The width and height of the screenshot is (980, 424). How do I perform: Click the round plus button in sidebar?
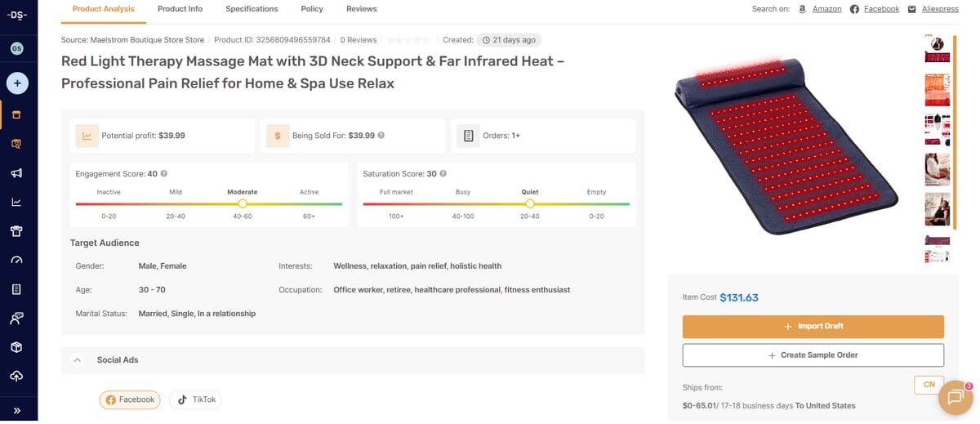(x=17, y=83)
